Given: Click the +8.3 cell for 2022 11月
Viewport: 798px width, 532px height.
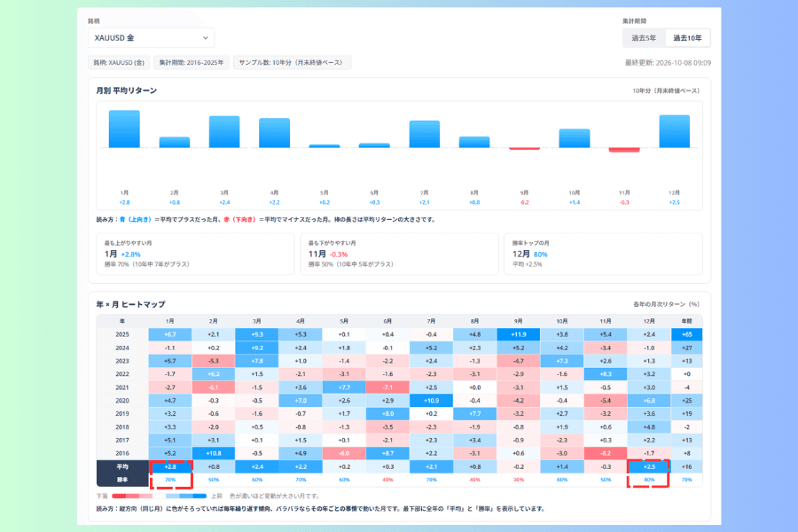Looking at the screenshot, I should [606, 374].
